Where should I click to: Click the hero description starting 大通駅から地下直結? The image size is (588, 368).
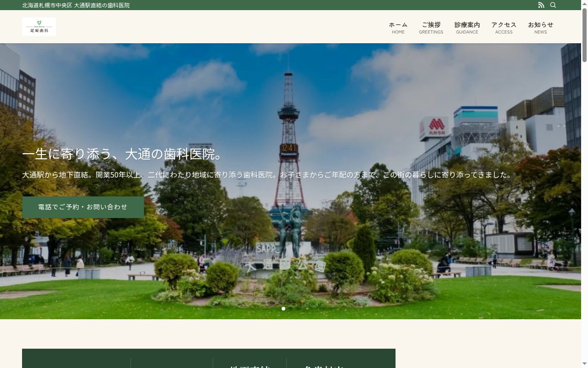tap(268, 175)
